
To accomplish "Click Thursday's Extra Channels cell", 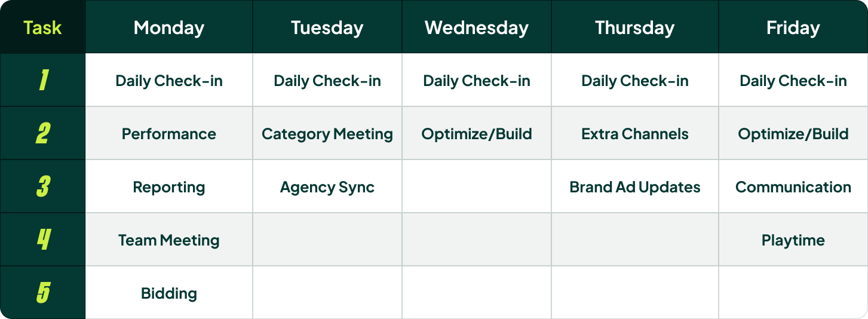I will click(635, 134).
